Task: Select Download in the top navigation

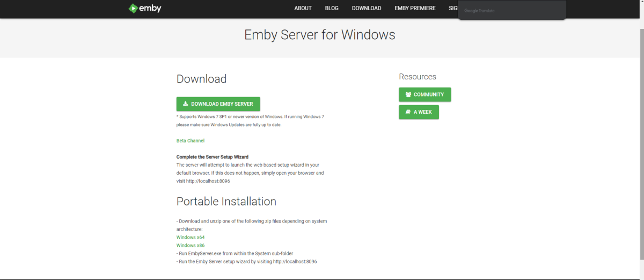Action: (366, 8)
